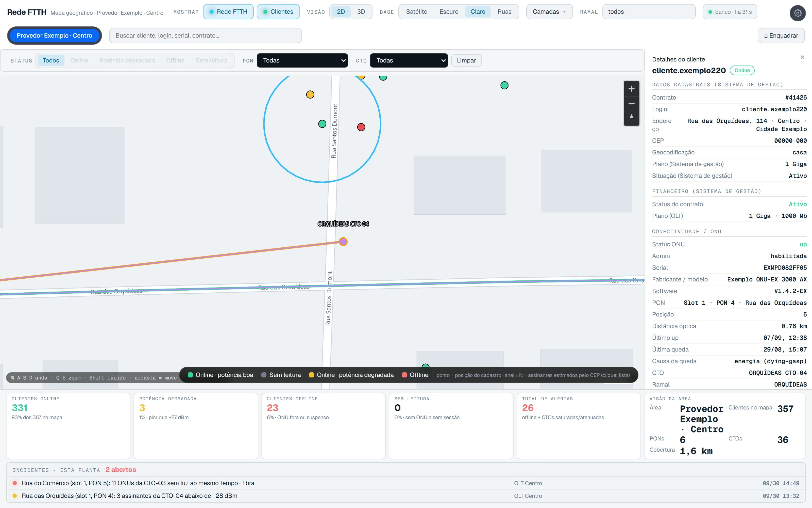Reset map bearing with compass arrow

pos(631,117)
